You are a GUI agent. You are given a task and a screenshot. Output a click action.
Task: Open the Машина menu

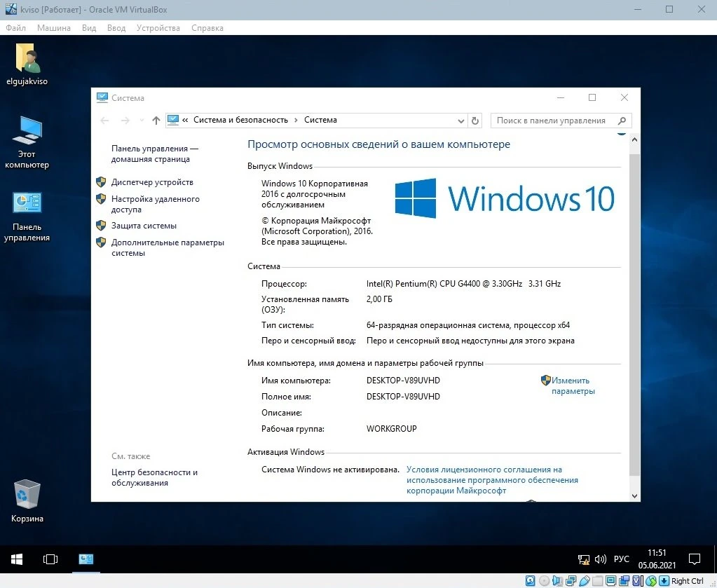[x=54, y=28]
